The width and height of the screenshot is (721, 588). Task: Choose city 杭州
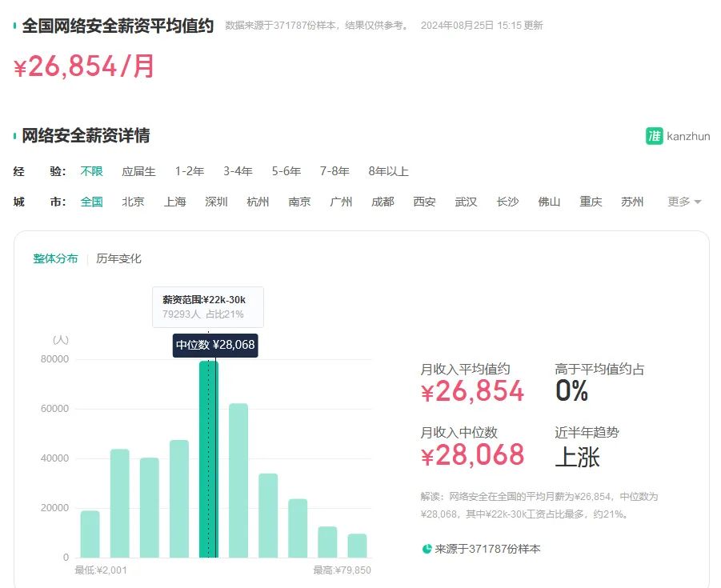[258, 202]
